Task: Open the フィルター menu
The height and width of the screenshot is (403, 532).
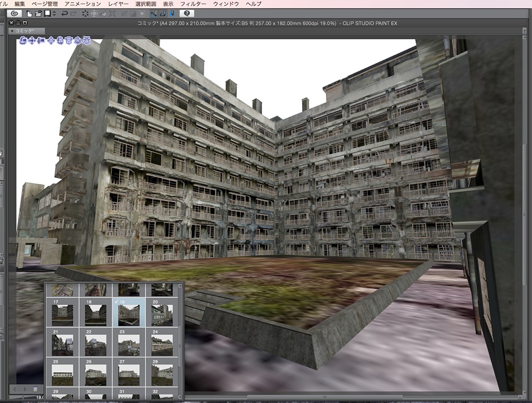Action: pos(193,4)
